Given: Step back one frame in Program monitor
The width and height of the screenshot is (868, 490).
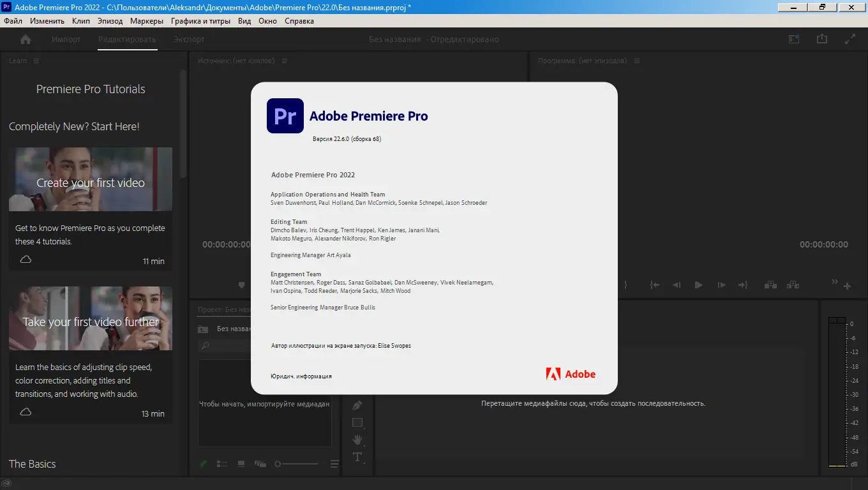Looking at the screenshot, I should (x=677, y=285).
